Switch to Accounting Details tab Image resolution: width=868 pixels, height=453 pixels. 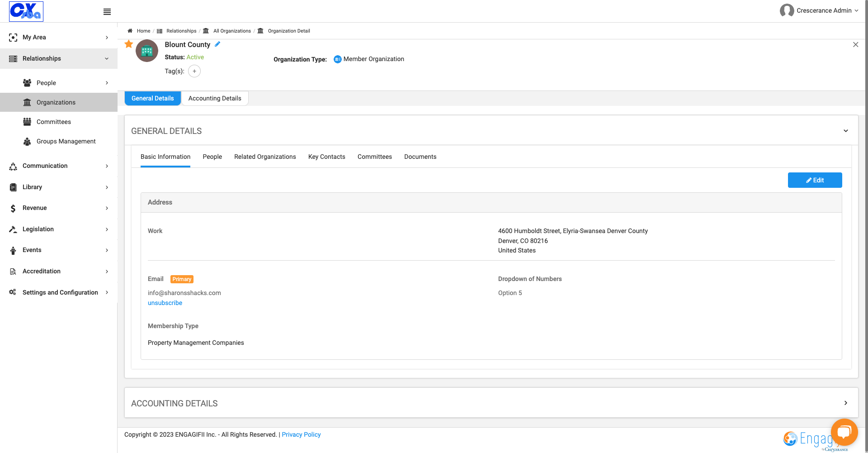pyautogui.click(x=215, y=98)
